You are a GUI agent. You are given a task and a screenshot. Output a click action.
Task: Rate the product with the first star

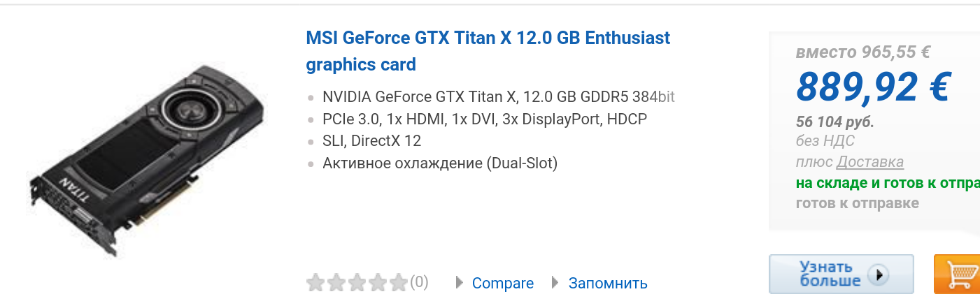316,283
